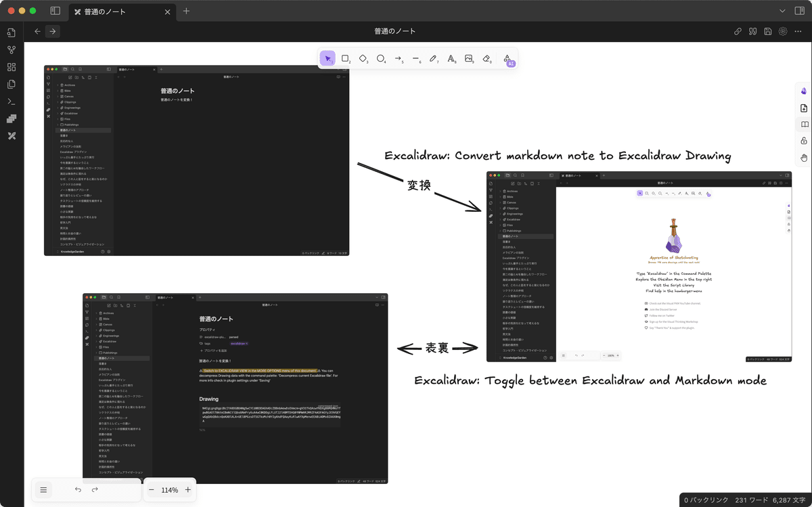Image resolution: width=812 pixels, height=507 pixels.
Task: Click the 231 ワード status entry
Action: click(x=752, y=500)
